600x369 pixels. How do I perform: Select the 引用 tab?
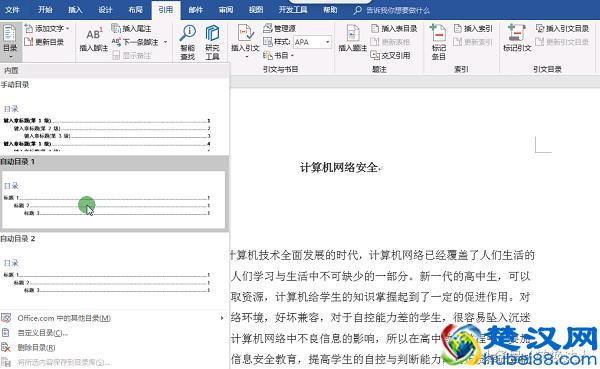click(166, 10)
